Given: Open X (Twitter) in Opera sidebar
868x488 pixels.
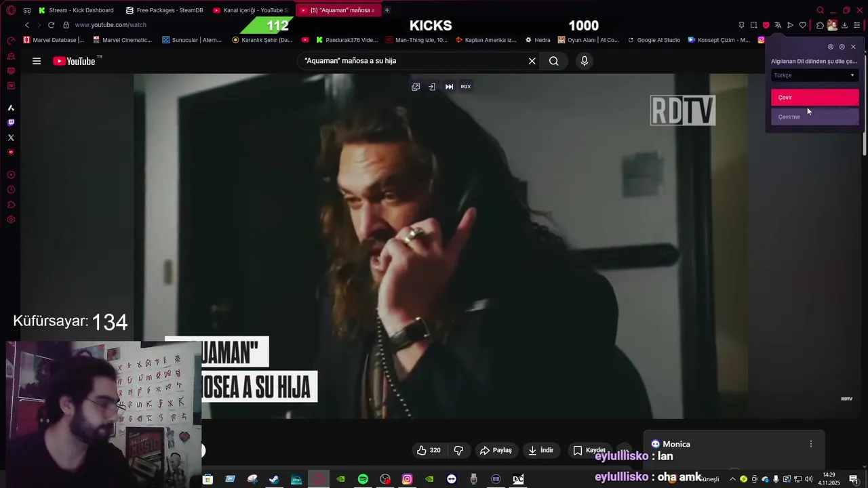Looking at the screenshot, I should (11, 138).
